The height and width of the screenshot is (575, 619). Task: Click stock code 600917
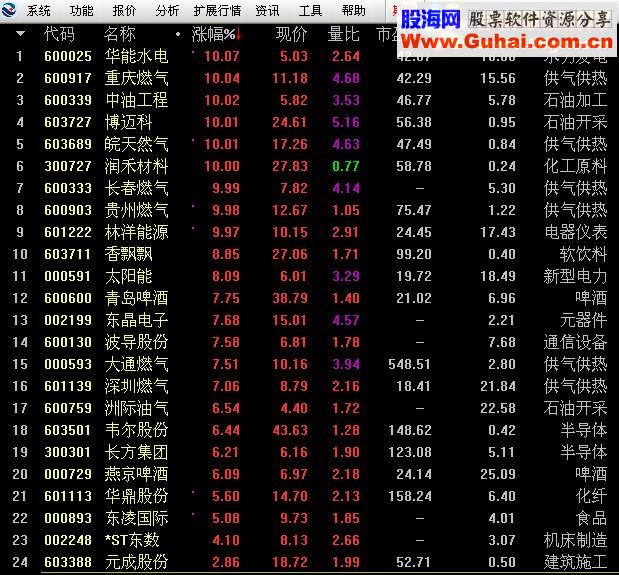pyautogui.click(x=68, y=79)
